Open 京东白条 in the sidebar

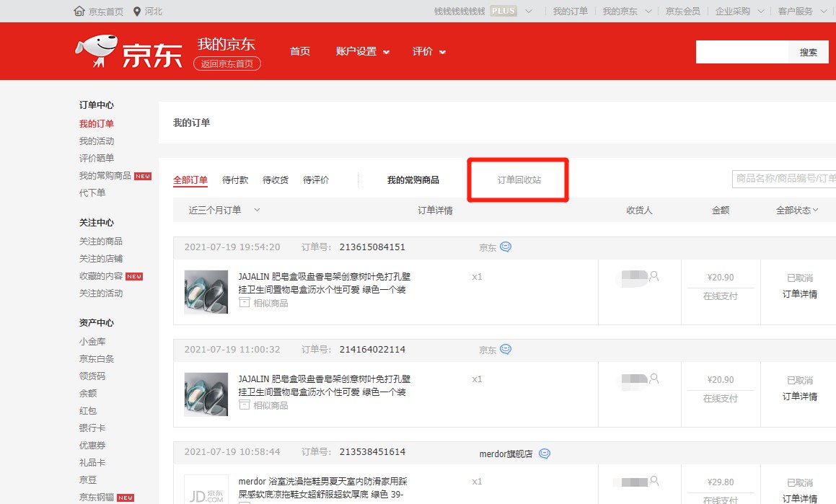tap(97, 358)
